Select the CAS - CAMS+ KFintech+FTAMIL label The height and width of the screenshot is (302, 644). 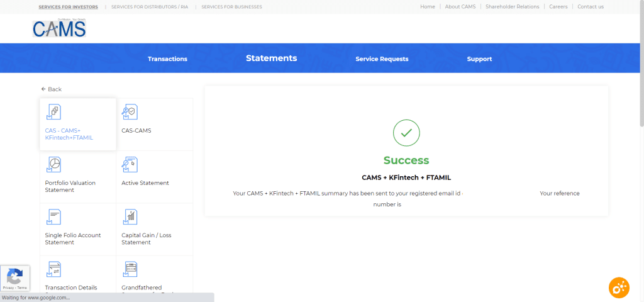click(x=69, y=134)
